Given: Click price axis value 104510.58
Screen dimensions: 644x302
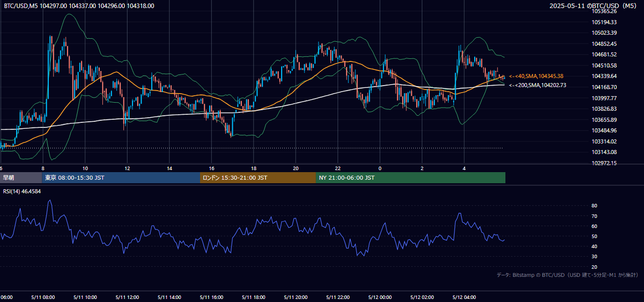Looking at the screenshot, I should coord(605,65).
